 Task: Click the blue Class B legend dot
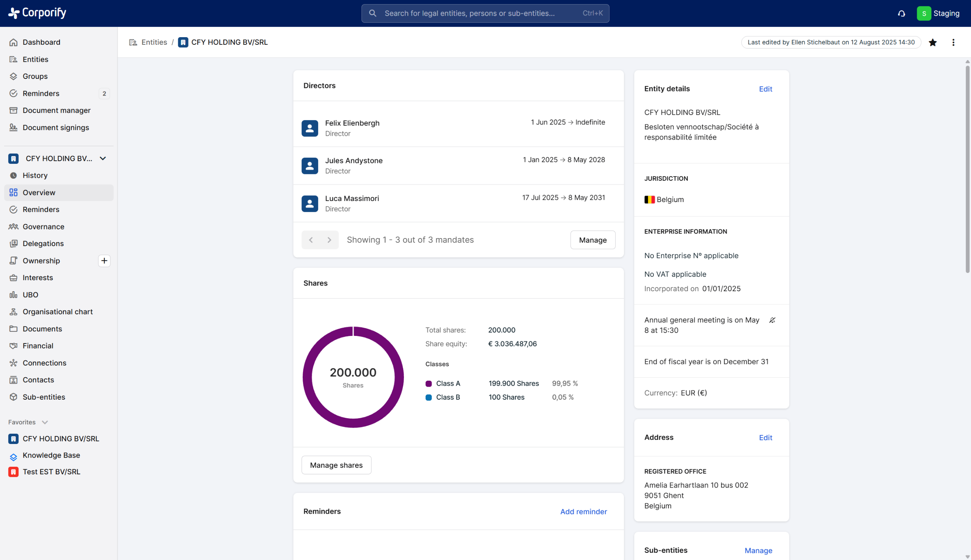(x=429, y=397)
